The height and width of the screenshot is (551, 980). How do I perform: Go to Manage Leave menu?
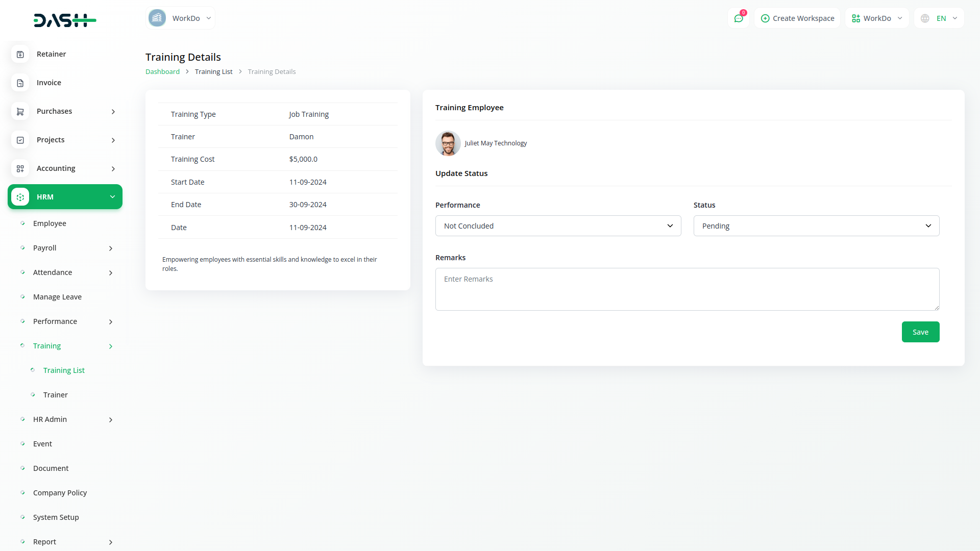coord(57,297)
